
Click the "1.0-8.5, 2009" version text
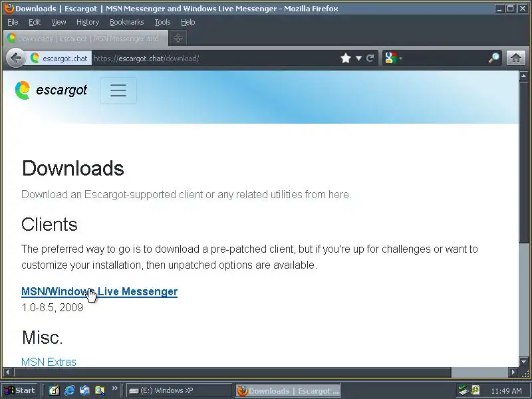pos(53,307)
